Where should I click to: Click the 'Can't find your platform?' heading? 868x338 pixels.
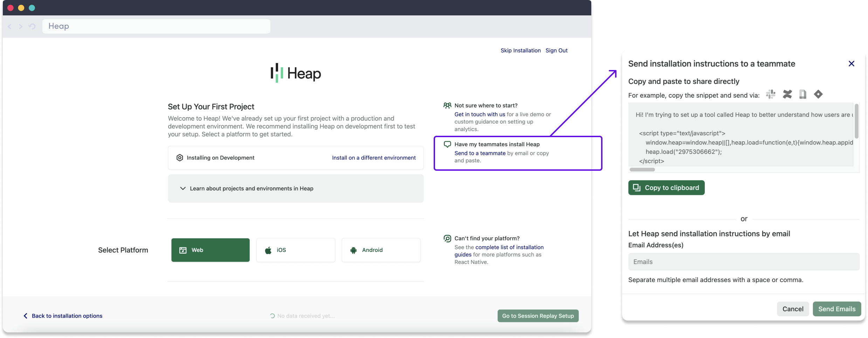click(487, 238)
